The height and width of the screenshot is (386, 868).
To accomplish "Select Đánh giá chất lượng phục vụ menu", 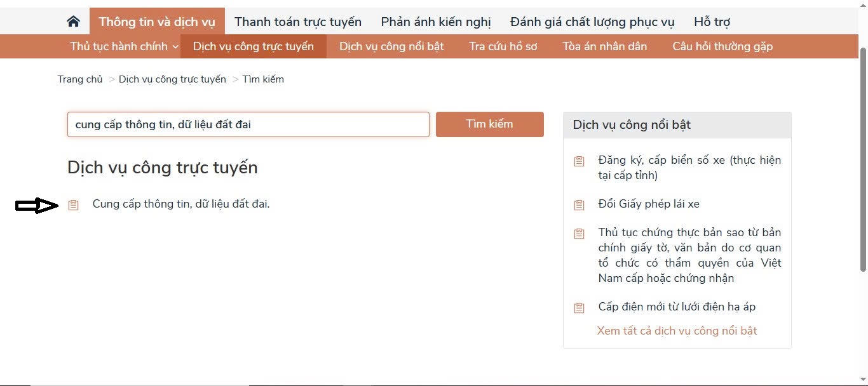I will coord(592,22).
